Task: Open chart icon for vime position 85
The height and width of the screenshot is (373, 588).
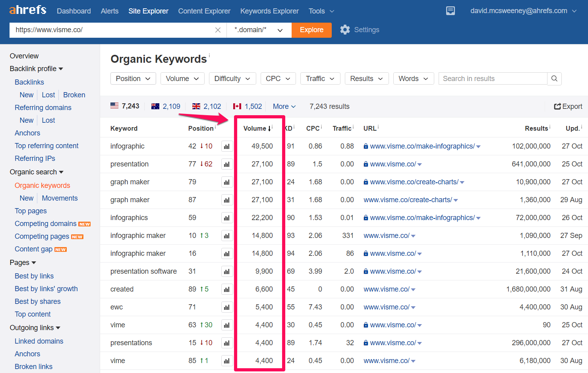Action: 227,361
